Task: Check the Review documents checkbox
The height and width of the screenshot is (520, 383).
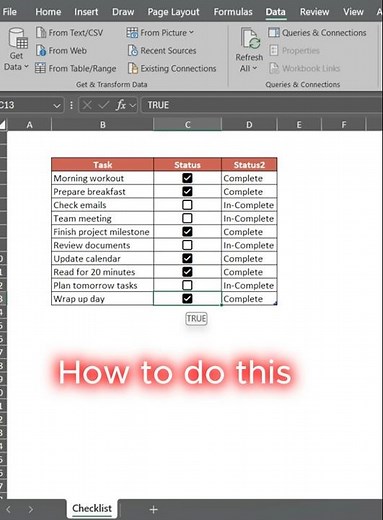Action: [x=187, y=245]
